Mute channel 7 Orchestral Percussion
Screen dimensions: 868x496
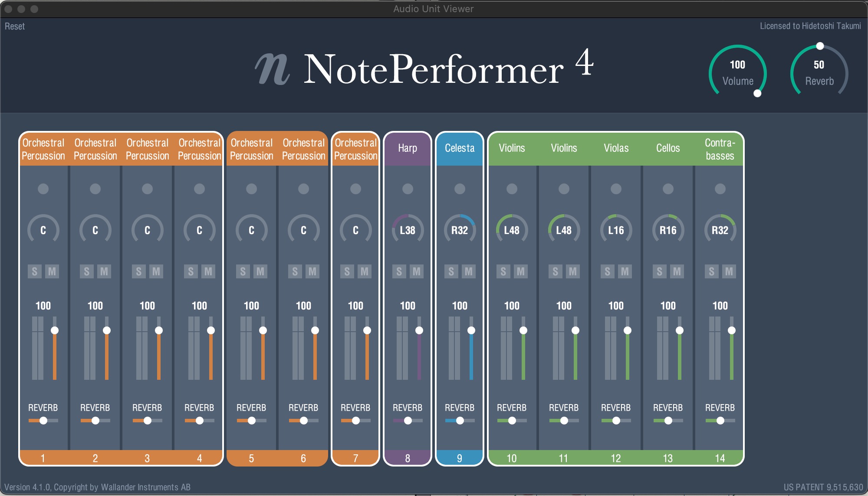pos(365,271)
